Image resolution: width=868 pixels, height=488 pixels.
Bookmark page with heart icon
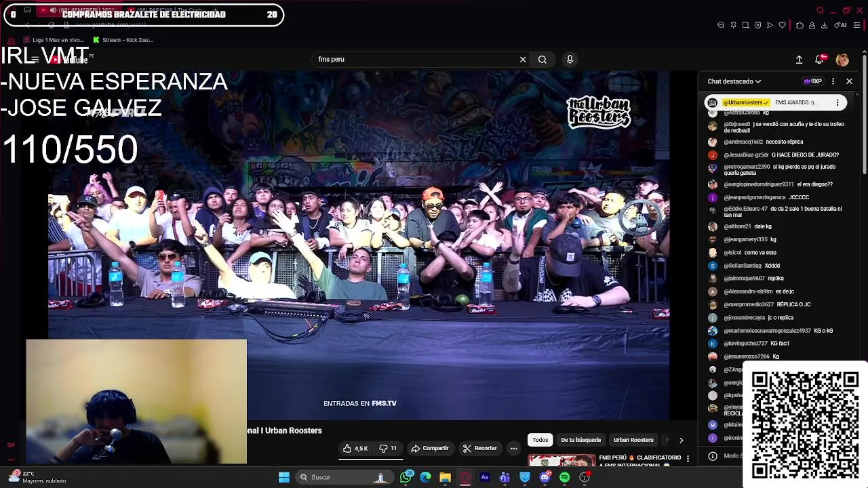pos(782,25)
